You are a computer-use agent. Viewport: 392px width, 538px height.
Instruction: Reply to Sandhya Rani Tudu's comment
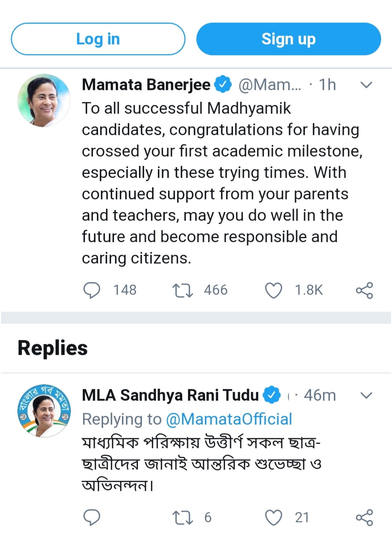pos(92,517)
